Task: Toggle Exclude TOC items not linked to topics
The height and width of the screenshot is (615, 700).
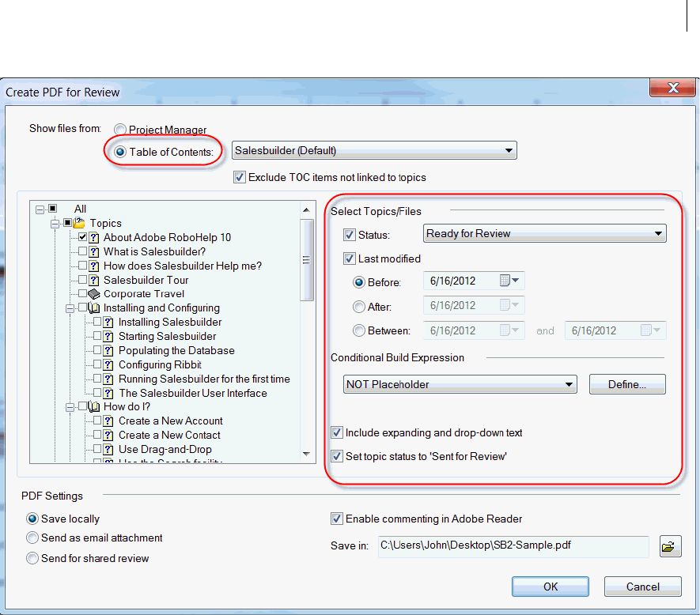Action: [x=240, y=177]
